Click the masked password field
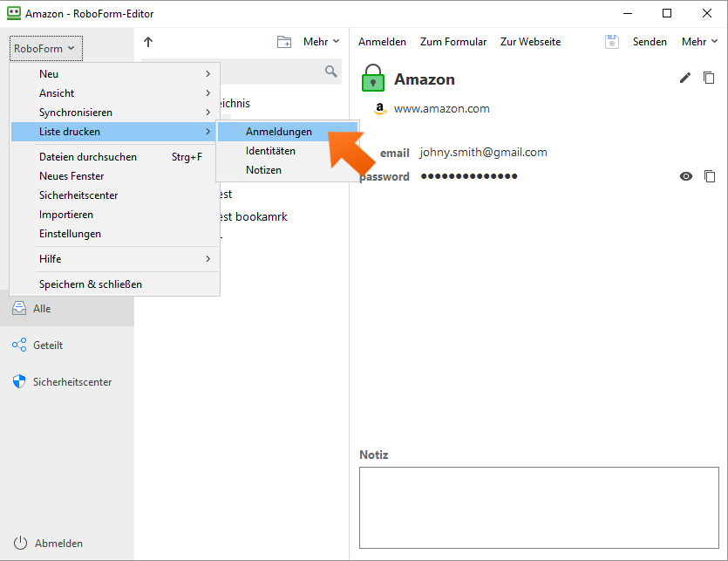The width and height of the screenshot is (728, 561). click(x=469, y=176)
